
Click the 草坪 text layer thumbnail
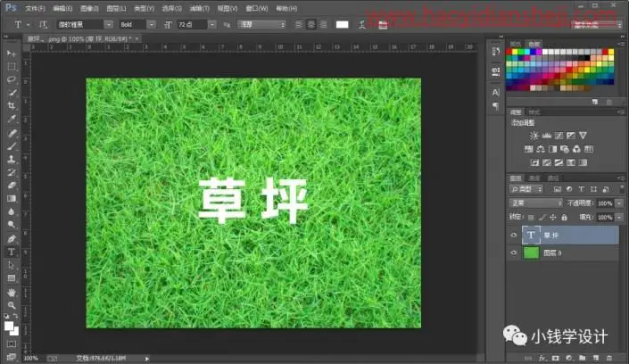tap(531, 236)
